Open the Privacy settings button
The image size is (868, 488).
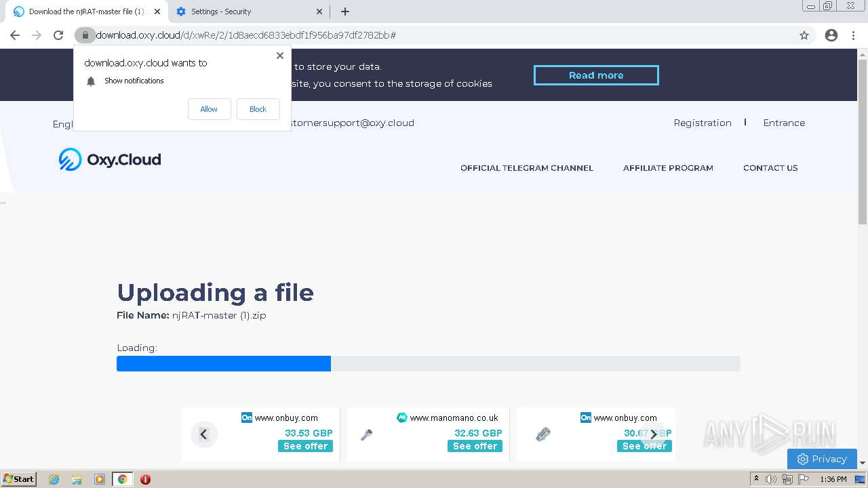[x=822, y=459]
